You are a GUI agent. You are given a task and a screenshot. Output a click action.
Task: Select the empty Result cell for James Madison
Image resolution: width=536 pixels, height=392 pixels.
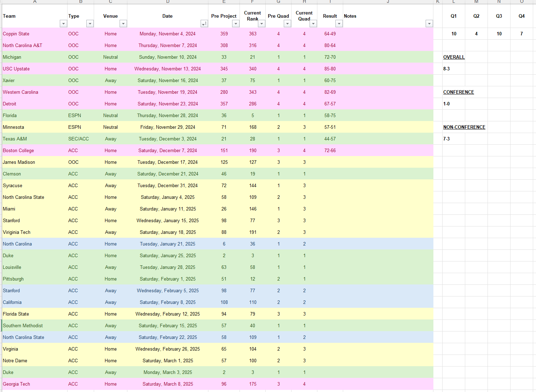(x=330, y=162)
